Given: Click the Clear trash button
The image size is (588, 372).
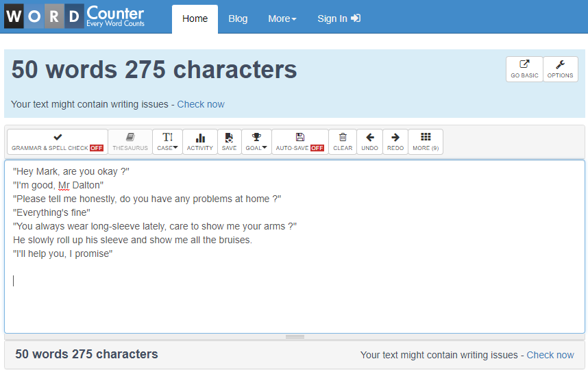Looking at the screenshot, I should [x=343, y=142].
